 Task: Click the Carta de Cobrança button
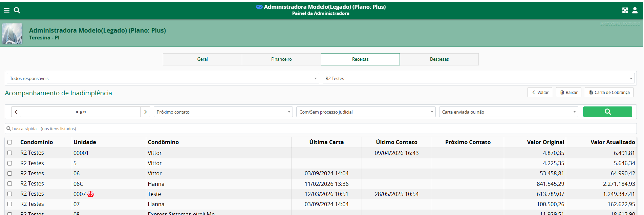(x=609, y=92)
